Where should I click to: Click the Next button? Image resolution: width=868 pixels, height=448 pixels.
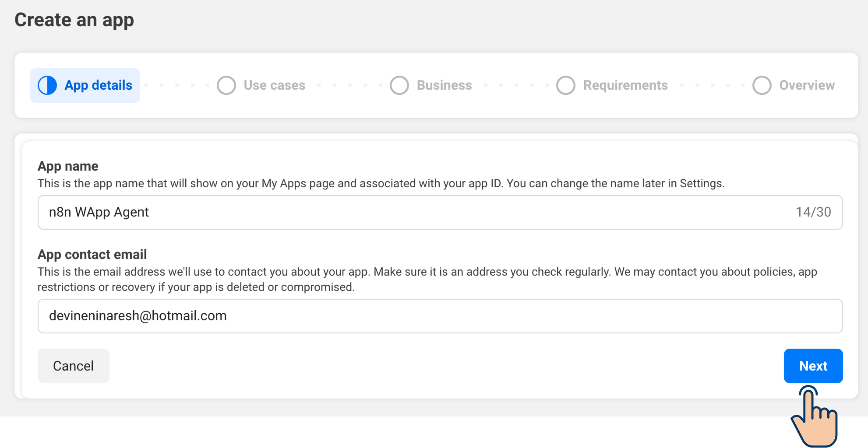click(x=813, y=366)
